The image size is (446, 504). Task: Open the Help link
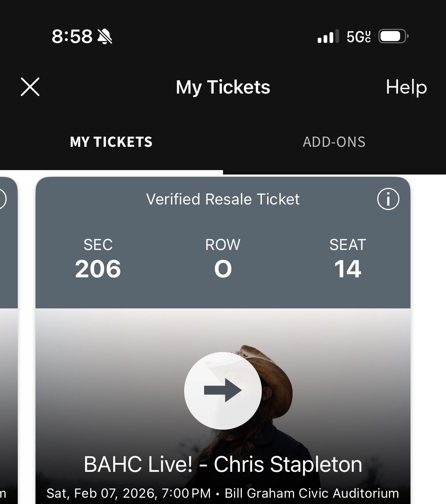point(406,87)
